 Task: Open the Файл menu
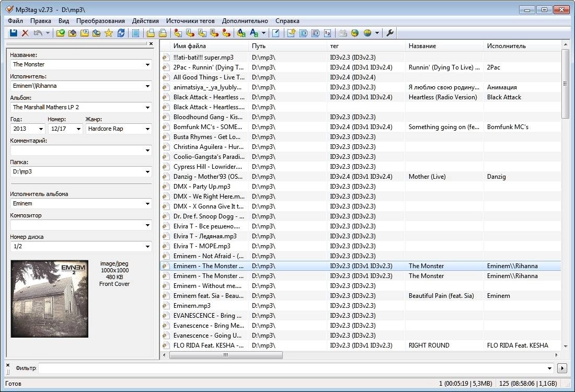15,21
